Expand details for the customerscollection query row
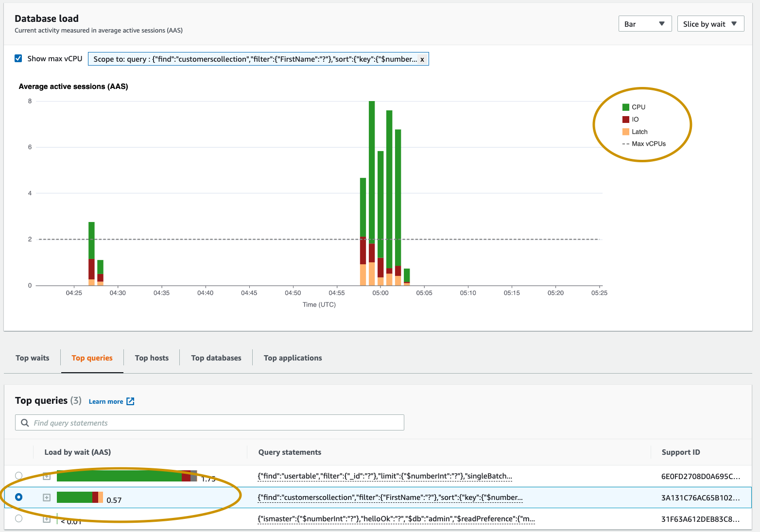Viewport: 760px width, 532px height. [x=47, y=497]
